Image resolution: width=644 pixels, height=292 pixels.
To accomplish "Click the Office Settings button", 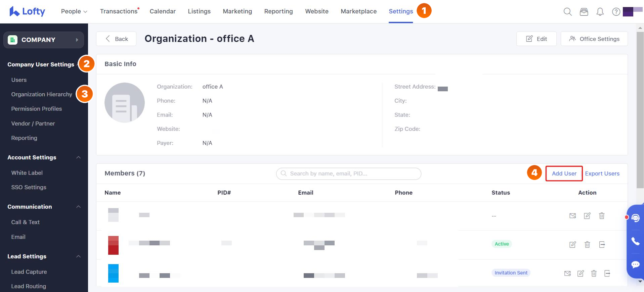I will (x=594, y=39).
